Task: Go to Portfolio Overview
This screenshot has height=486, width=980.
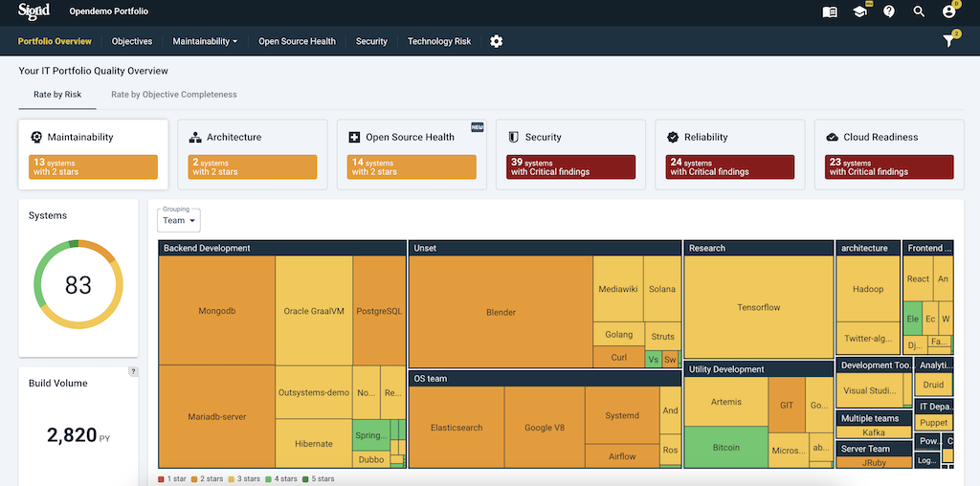Action: tap(55, 41)
